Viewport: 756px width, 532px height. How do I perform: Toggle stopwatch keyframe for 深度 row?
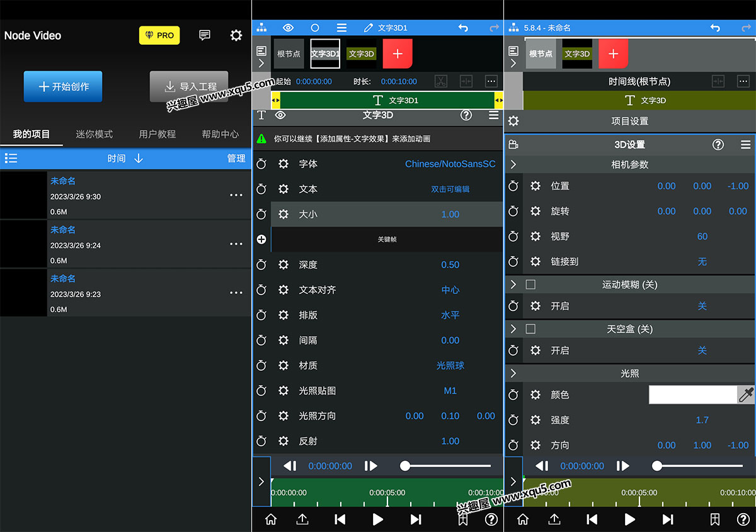coord(261,264)
